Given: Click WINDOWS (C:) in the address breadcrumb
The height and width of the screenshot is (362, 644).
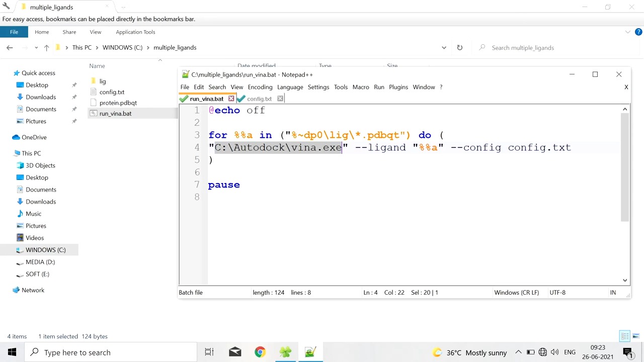Looking at the screenshot, I should tap(122, 47).
